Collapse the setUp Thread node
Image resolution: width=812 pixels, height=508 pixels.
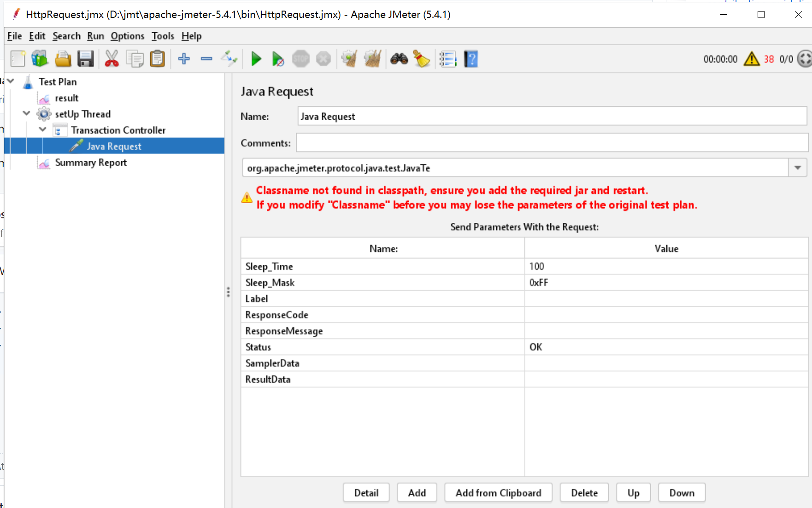click(x=26, y=114)
